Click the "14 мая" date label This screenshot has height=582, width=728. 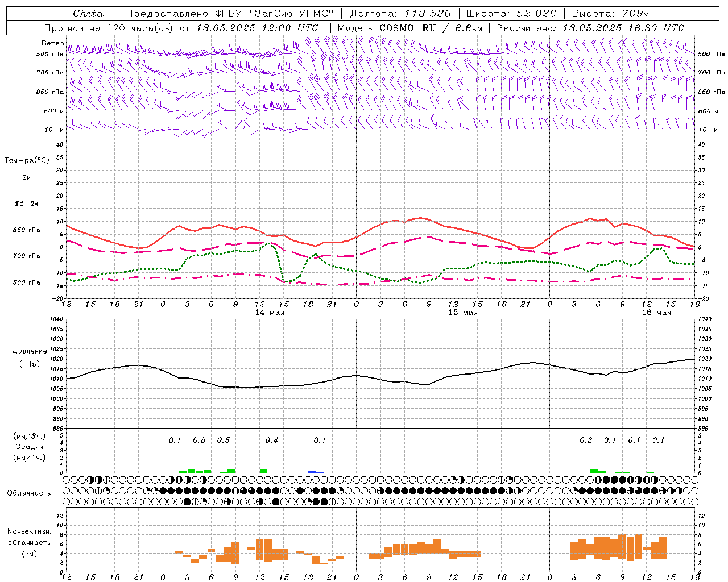[x=270, y=313]
